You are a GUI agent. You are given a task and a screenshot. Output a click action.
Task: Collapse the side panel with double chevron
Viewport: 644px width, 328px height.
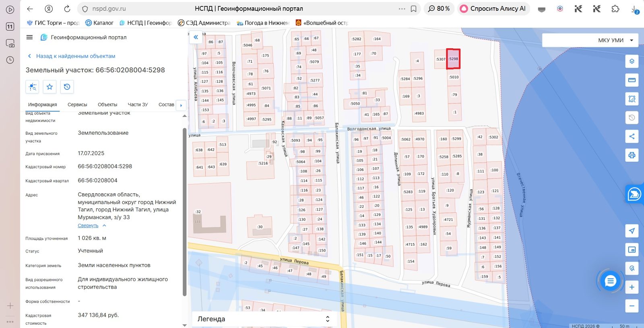196,37
